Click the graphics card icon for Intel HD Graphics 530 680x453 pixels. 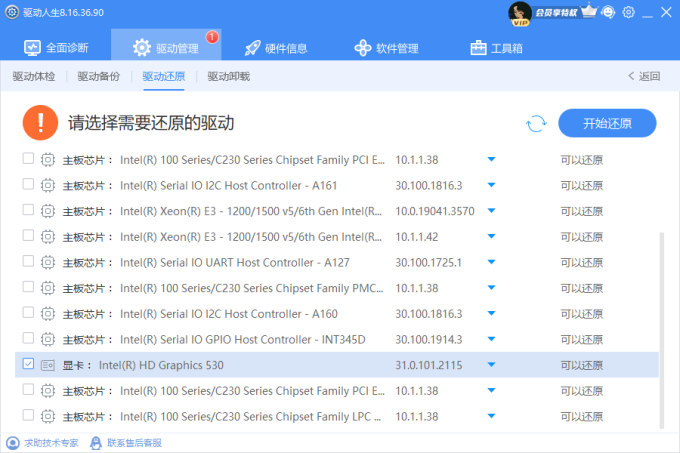48,365
